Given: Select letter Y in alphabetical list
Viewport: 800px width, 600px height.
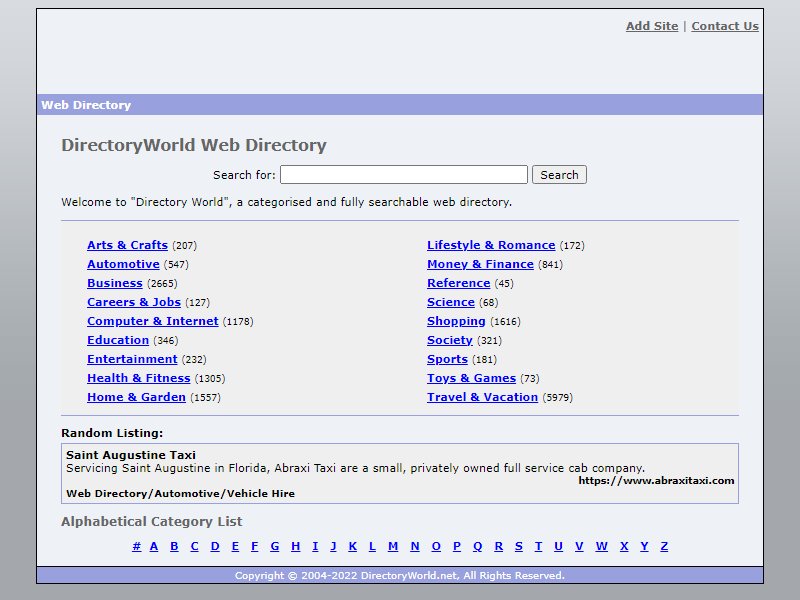Looking at the screenshot, I should pos(644,546).
